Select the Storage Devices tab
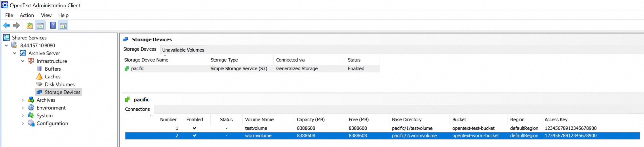The image size is (644, 147). tap(140, 49)
